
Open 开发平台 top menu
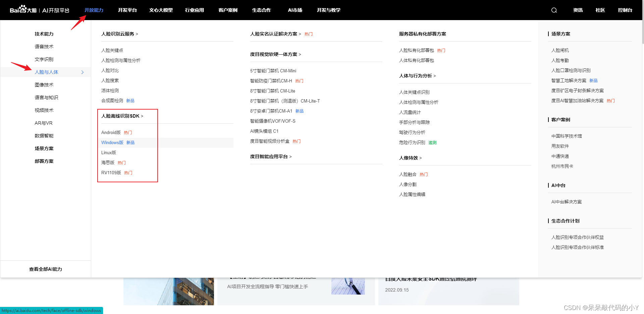pos(127,10)
